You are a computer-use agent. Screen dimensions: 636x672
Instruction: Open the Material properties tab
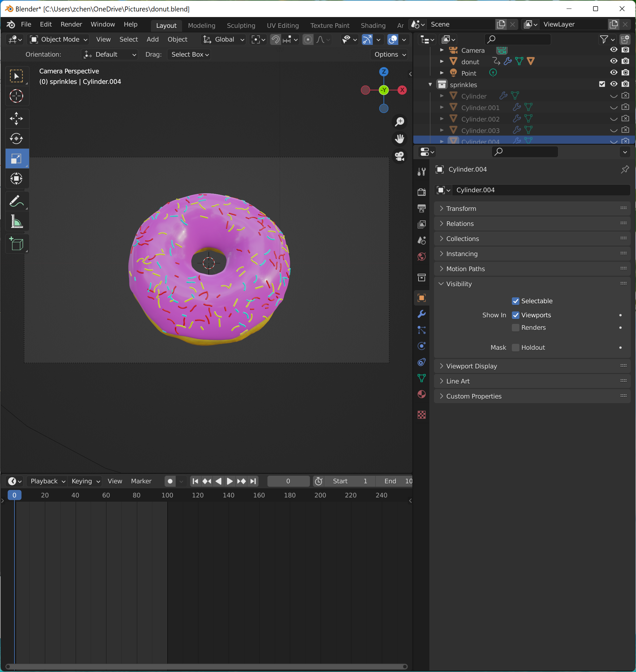point(421,394)
